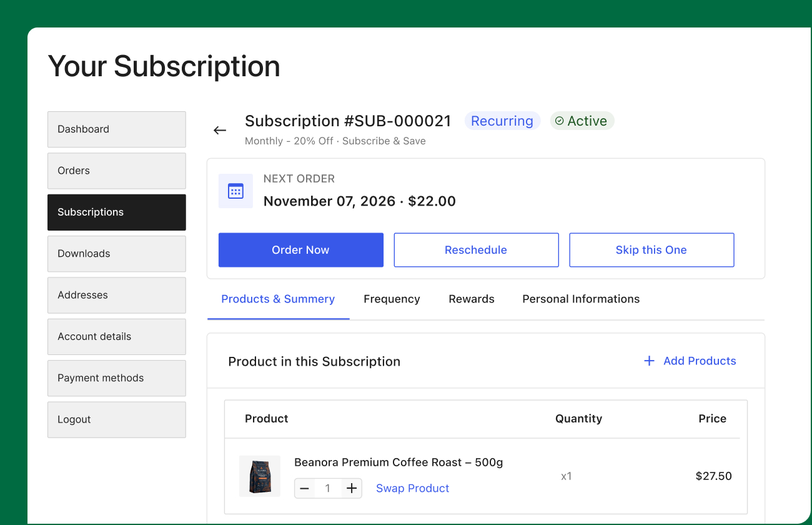Click the NEXT ORDER label
The width and height of the screenshot is (812, 525).
[x=299, y=179]
